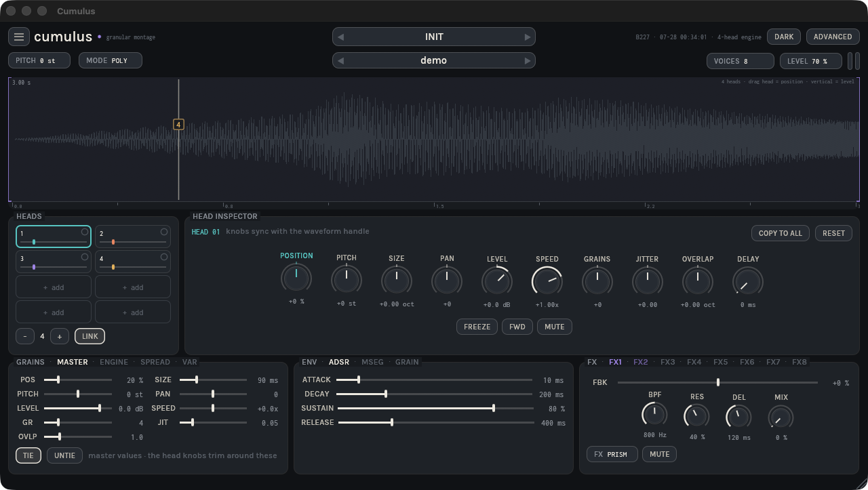Open the INIT preset selector

click(434, 37)
